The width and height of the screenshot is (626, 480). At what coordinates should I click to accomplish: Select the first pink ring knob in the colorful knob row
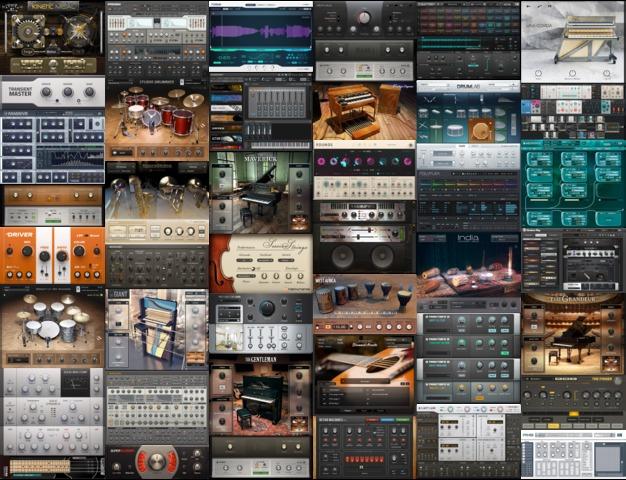[321, 162]
